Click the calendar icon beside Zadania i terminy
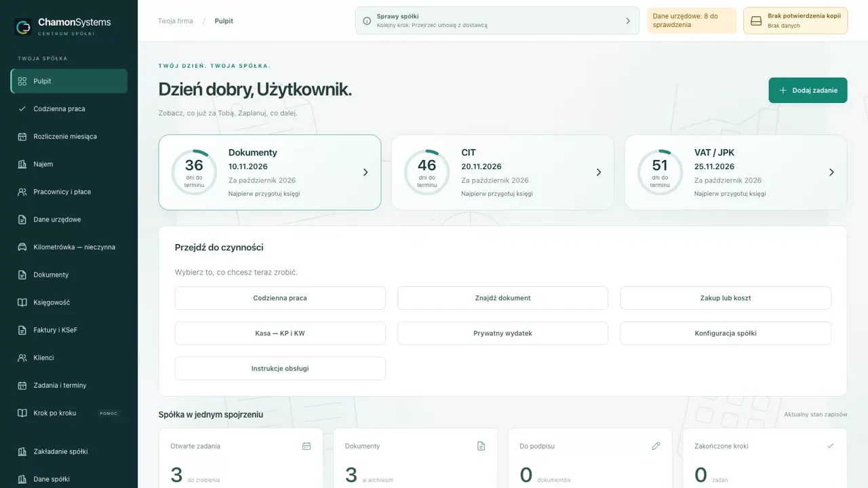The width and height of the screenshot is (868, 488). 22,386
